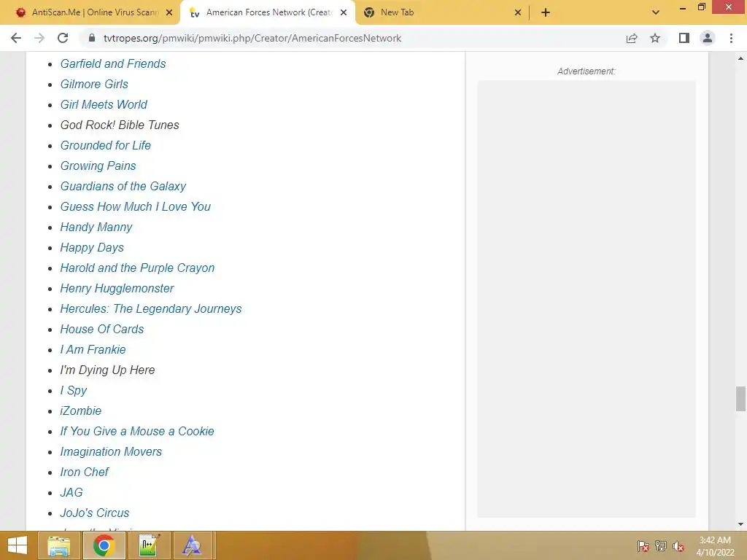
Task: Visit the I Am Frankie link
Action: (93, 350)
